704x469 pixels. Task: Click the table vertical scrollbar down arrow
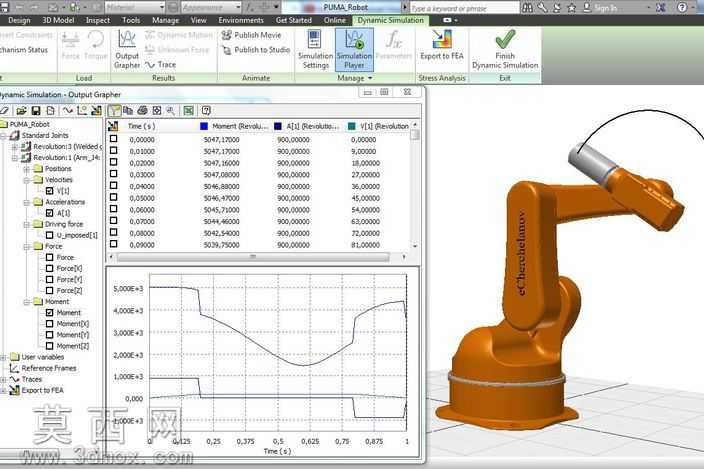pyautogui.click(x=415, y=246)
